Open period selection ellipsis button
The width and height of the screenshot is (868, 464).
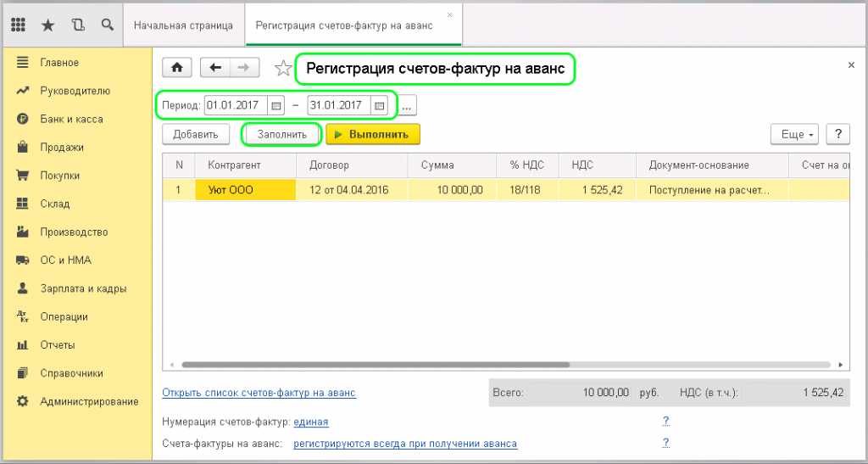407,106
